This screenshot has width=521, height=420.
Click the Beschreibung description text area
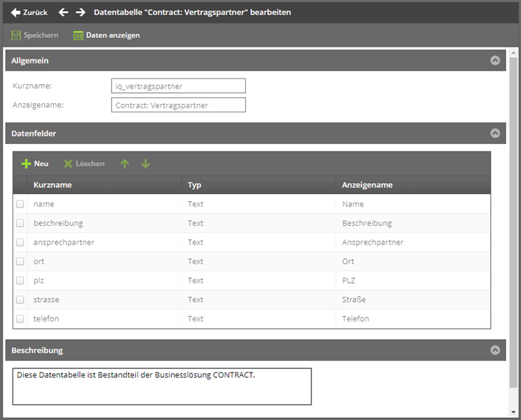click(x=162, y=386)
